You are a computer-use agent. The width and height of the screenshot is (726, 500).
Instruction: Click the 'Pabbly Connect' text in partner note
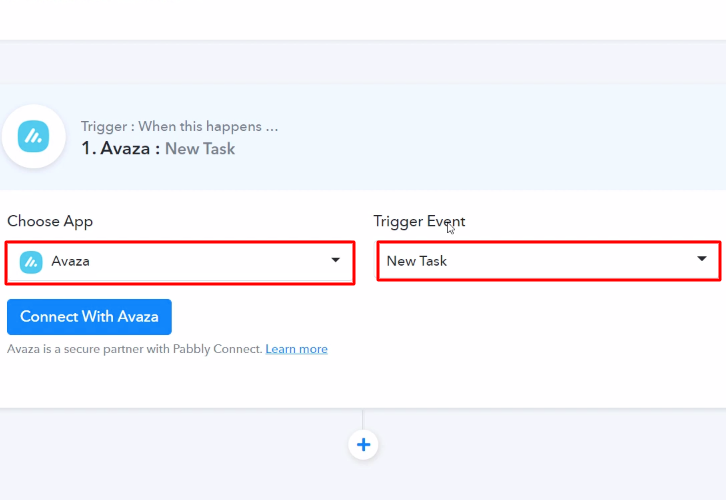(217, 349)
